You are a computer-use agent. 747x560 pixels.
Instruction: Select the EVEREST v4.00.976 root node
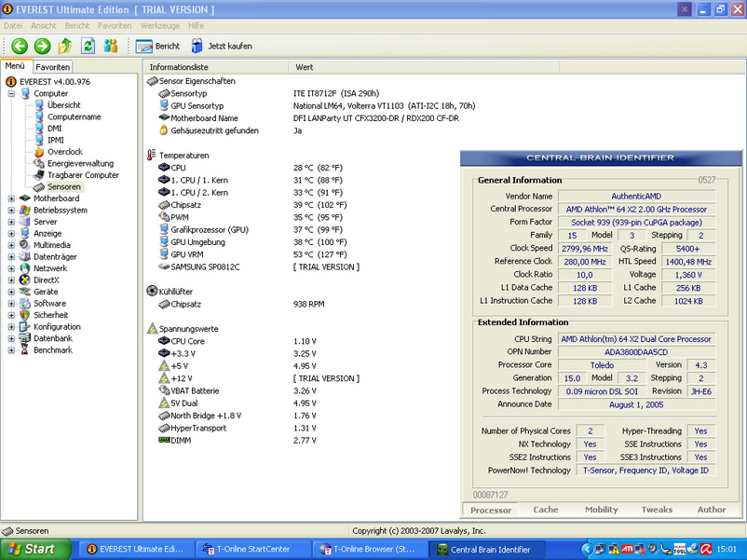54,81
